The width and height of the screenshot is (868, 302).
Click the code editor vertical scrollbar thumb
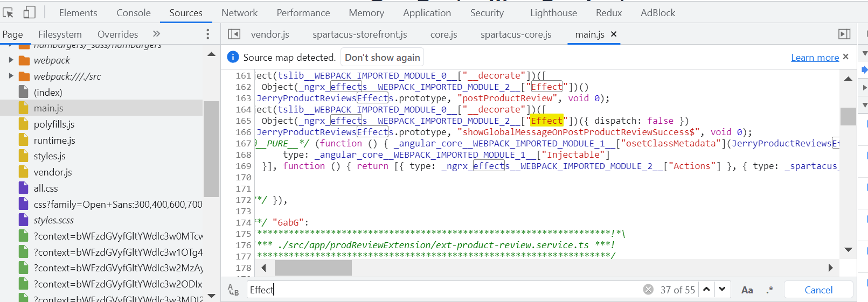[x=848, y=116]
